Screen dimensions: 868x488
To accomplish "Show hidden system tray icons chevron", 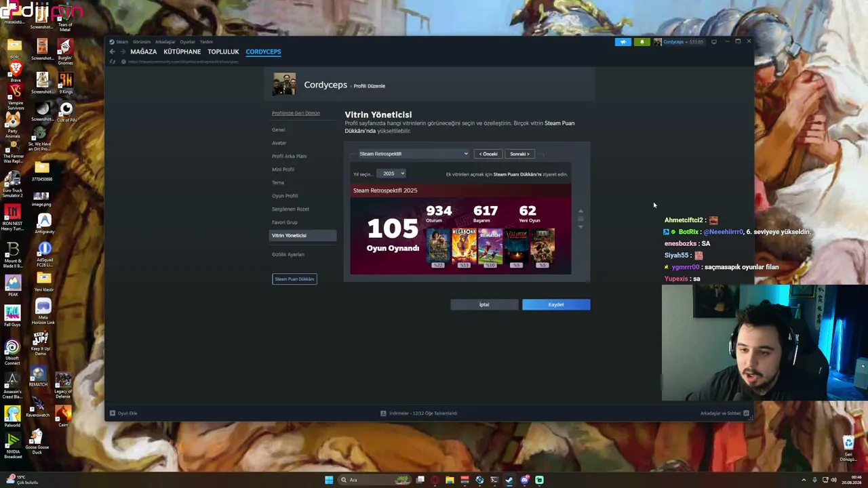I will 804,480.
